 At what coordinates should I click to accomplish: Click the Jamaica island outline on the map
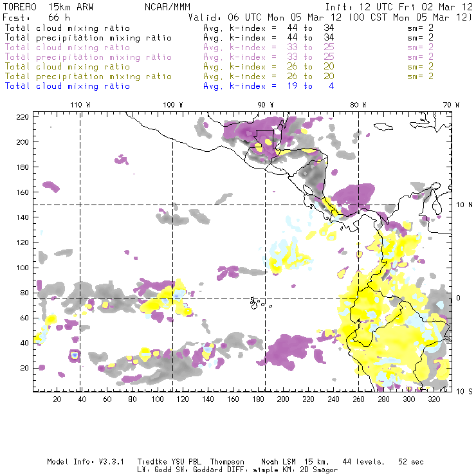tap(383, 126)
